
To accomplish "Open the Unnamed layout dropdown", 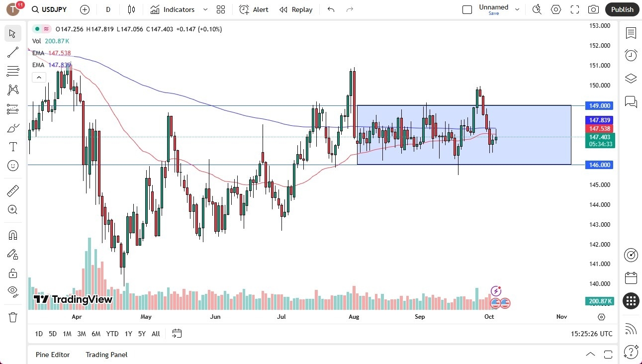I will [517, 9].
